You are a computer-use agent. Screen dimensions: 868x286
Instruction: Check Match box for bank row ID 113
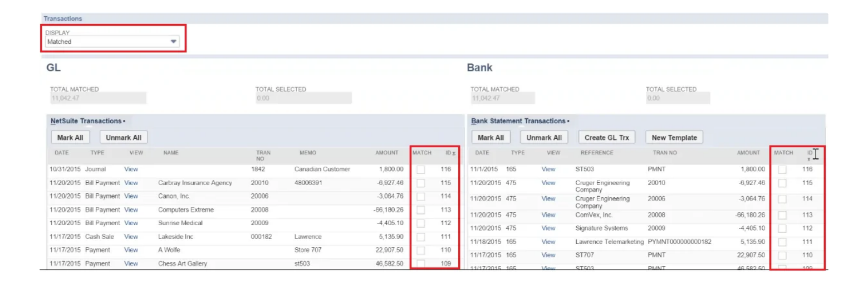[x=782, y=215]
